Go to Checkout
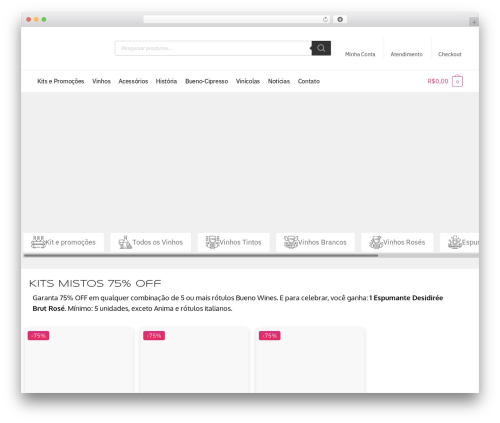This screenshot has height=423, width=500. 450,54
